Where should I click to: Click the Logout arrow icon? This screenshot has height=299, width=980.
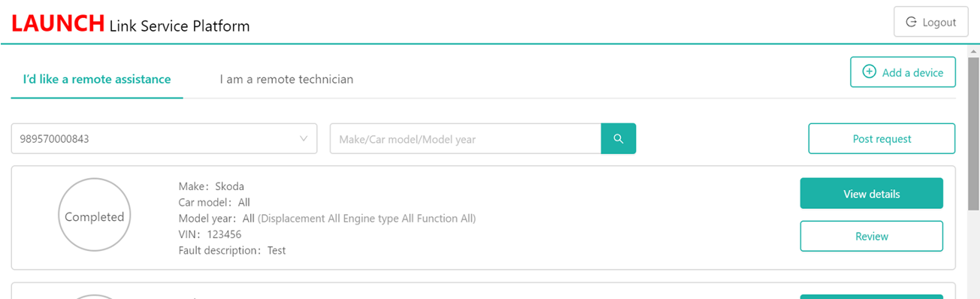tap(912, 23)
